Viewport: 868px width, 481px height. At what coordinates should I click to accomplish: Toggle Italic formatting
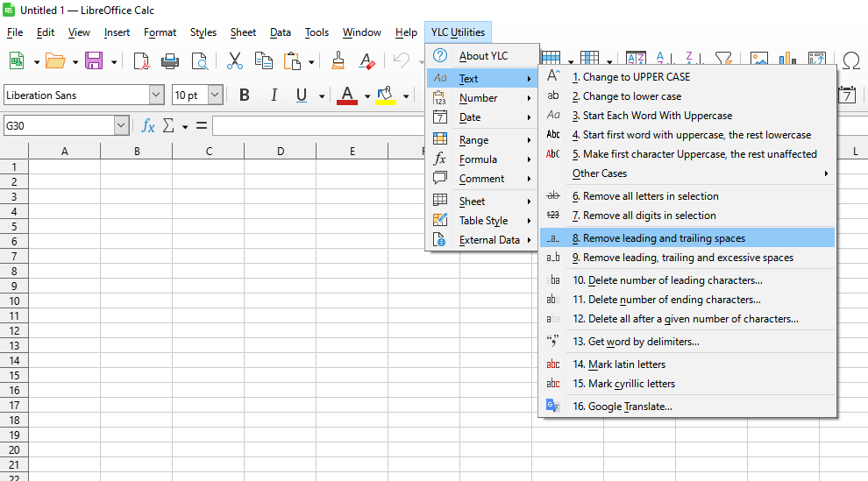(x=274, y=95)
